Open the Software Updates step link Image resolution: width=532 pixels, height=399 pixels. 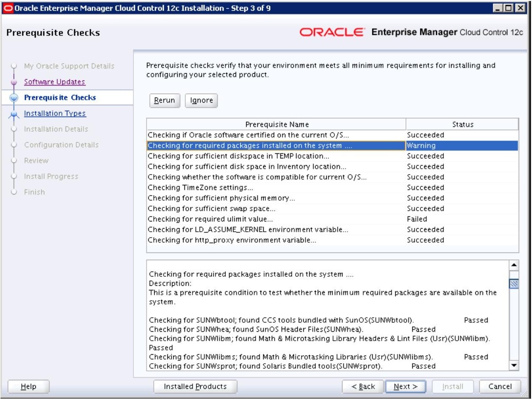tap(55, 82)
